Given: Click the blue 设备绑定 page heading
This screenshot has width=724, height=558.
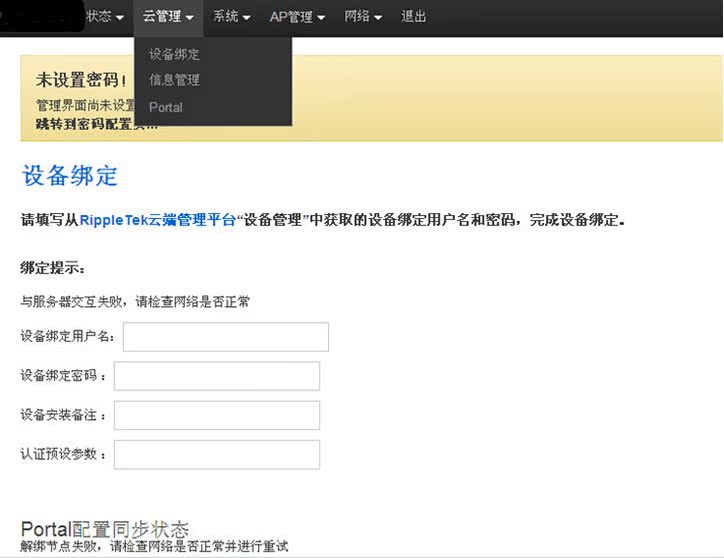Looking at the screenshot, I should pos(70,176).
